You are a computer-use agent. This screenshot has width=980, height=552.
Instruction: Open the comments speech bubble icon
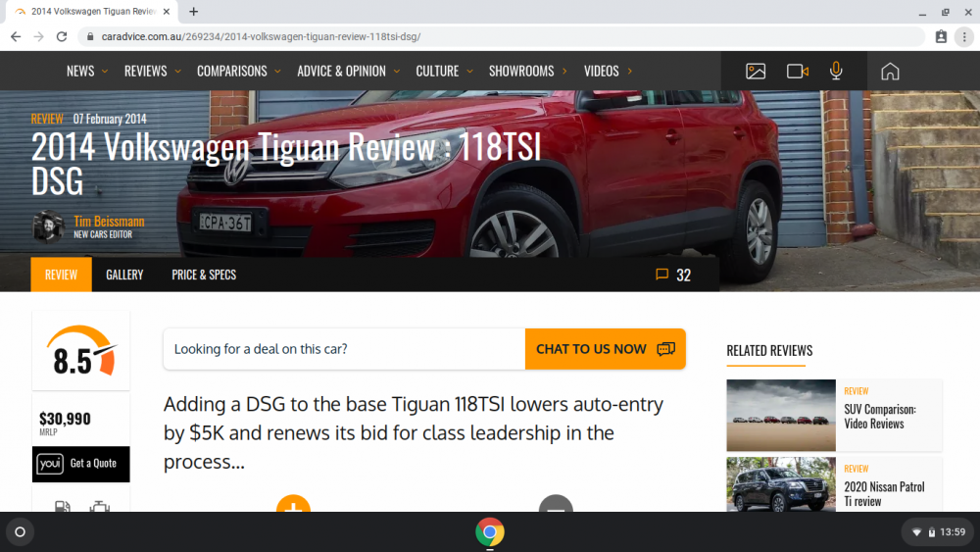[x=661, y=275]
